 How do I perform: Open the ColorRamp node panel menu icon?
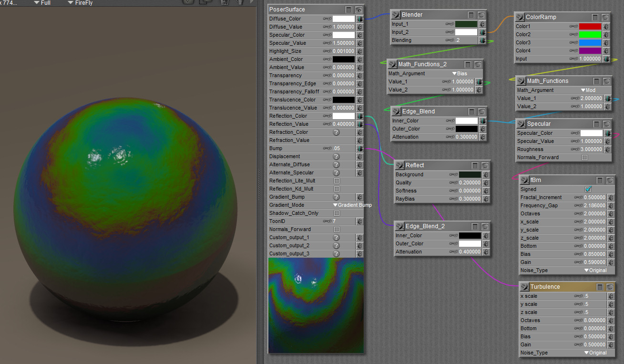click(596, 17)
